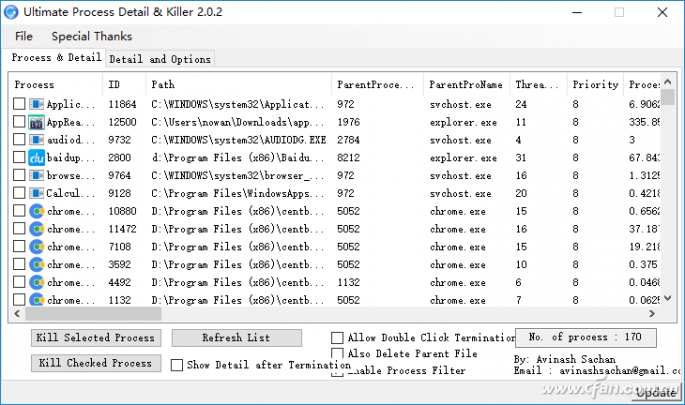The height and width of the screenshot is (405, 685).
Task: Click horizontal scrollbar left arrow
Action: point(17,313)
